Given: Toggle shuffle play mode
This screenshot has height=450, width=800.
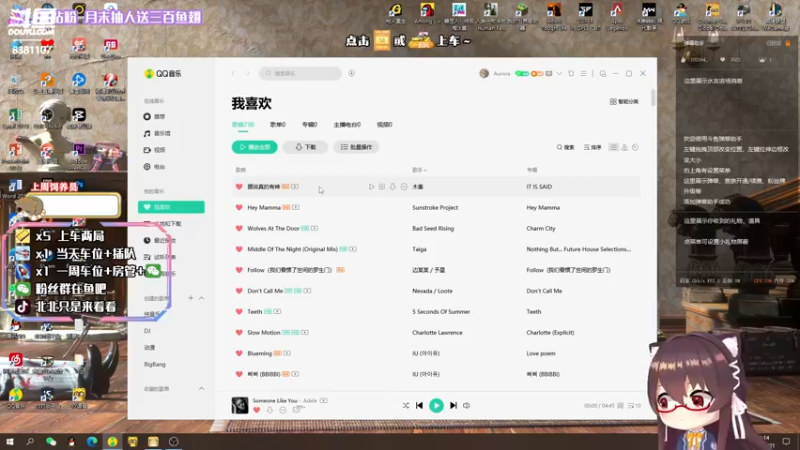Looking at the screenshot, I should pos(406,406).
